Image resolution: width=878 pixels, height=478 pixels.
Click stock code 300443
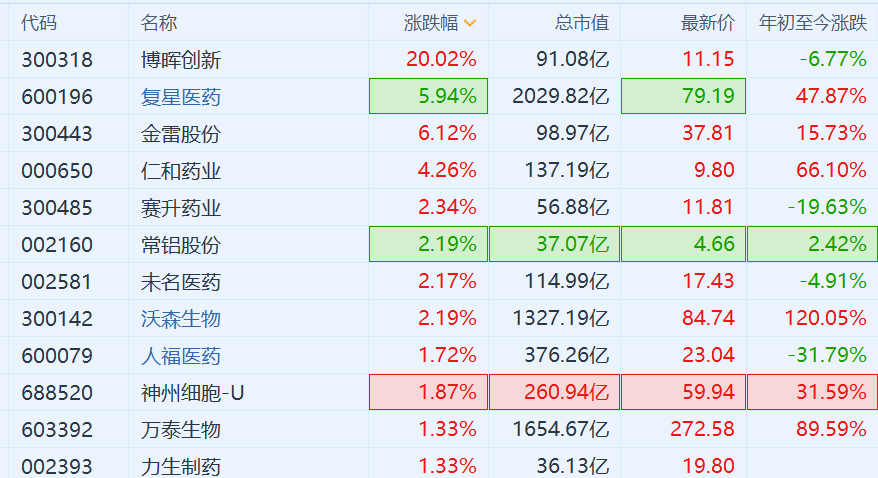[57, 134]
